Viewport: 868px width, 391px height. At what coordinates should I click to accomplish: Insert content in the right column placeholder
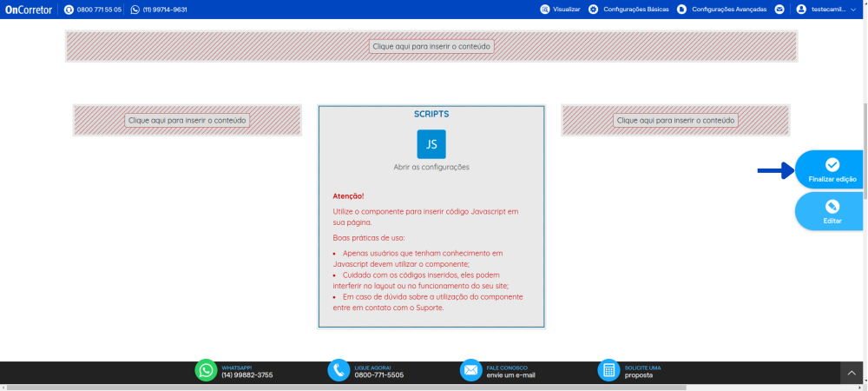coord(675,121)
